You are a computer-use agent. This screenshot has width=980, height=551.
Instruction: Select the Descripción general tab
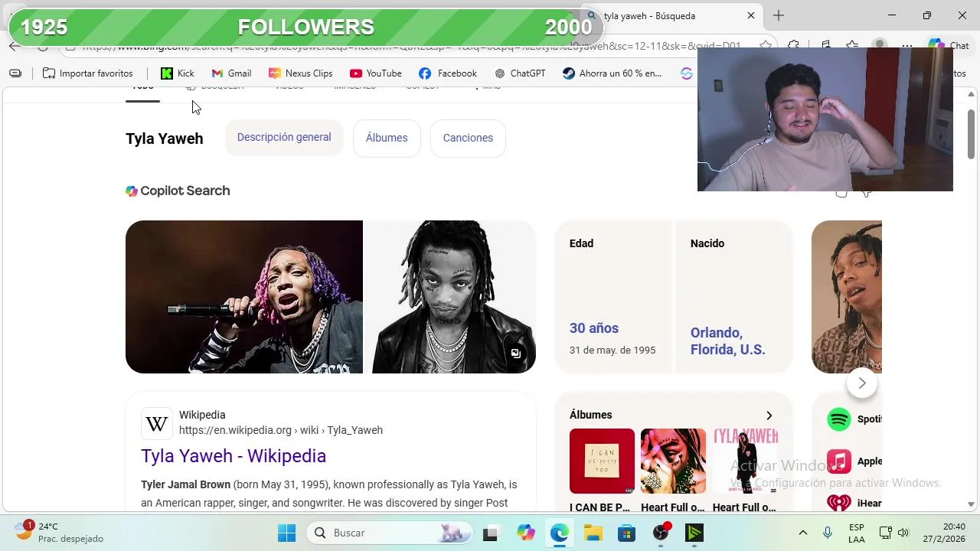284,138
